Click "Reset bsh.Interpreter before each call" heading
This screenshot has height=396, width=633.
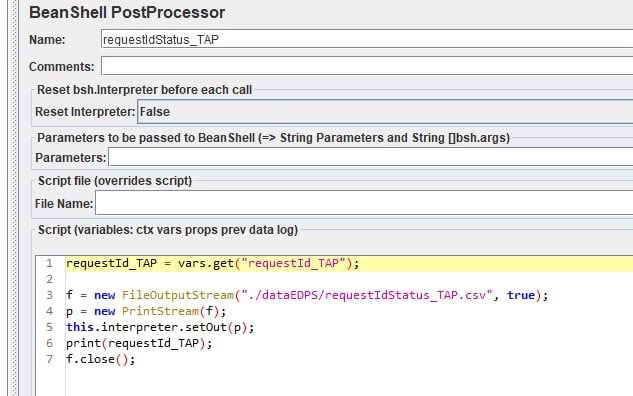[144, 90]
